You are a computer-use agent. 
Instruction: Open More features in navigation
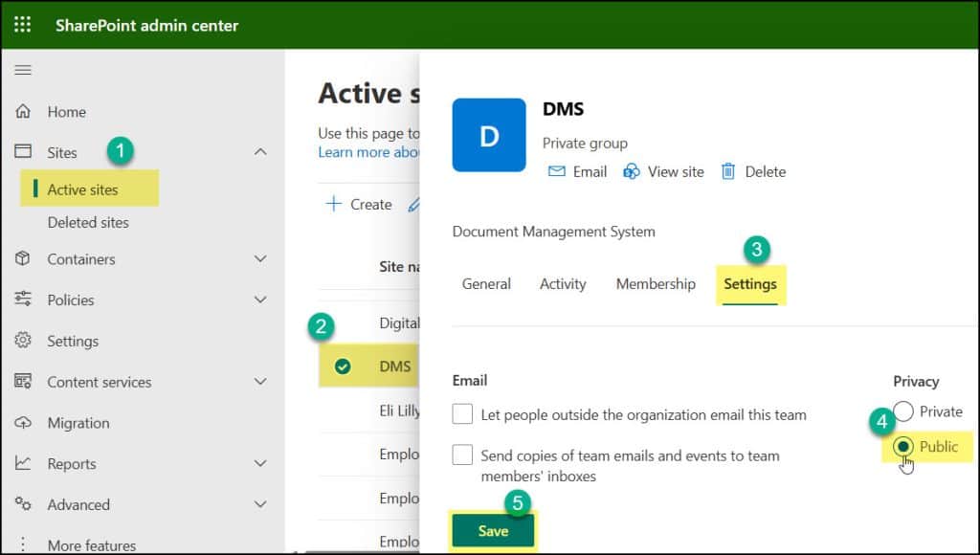pos(92,545)
